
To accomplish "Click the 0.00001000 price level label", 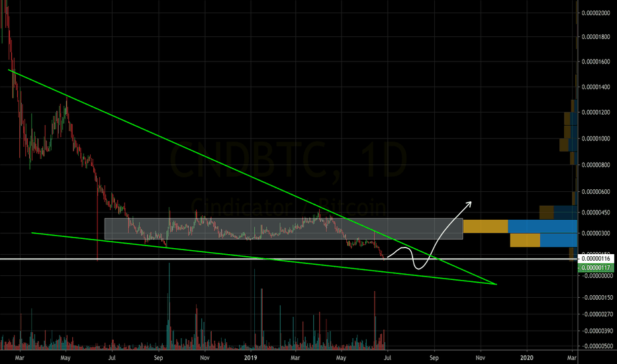I will tap(596, 138).
